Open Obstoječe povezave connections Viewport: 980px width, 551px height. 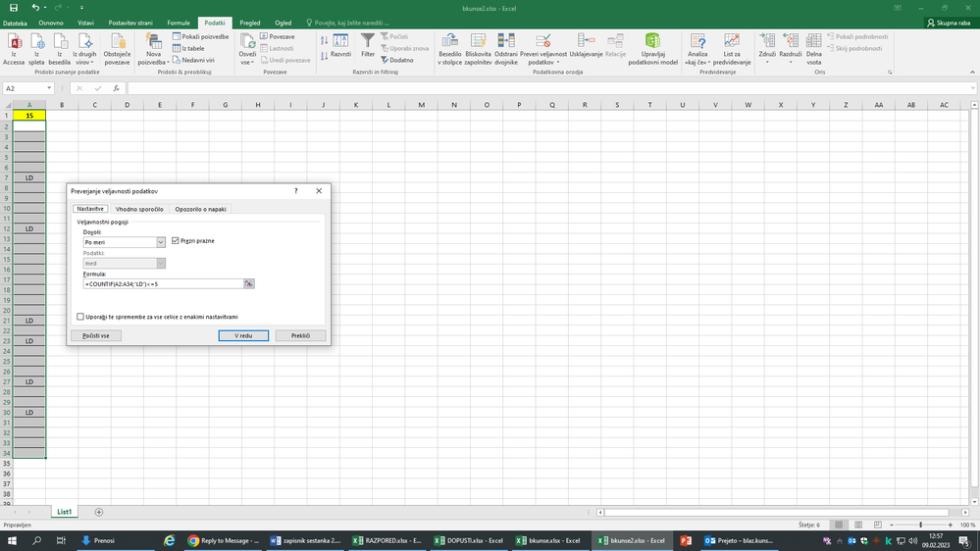[117, 49]
